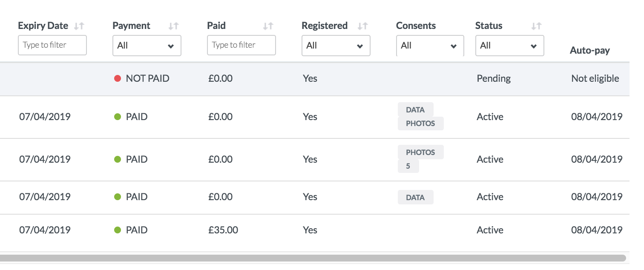
Task: Click into the Paid filter input
Action: (x=241, y=45)
